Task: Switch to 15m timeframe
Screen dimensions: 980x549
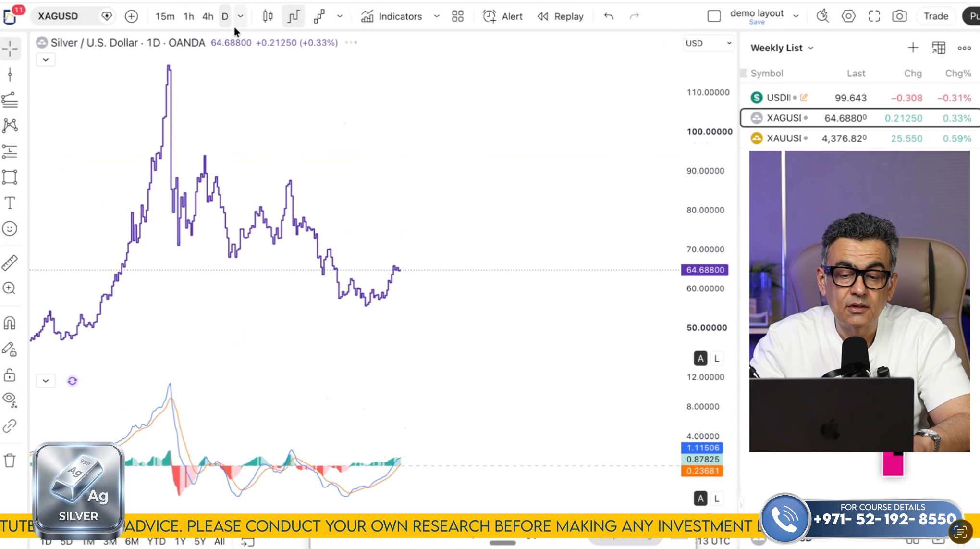Action: click(x=165, y=16)
